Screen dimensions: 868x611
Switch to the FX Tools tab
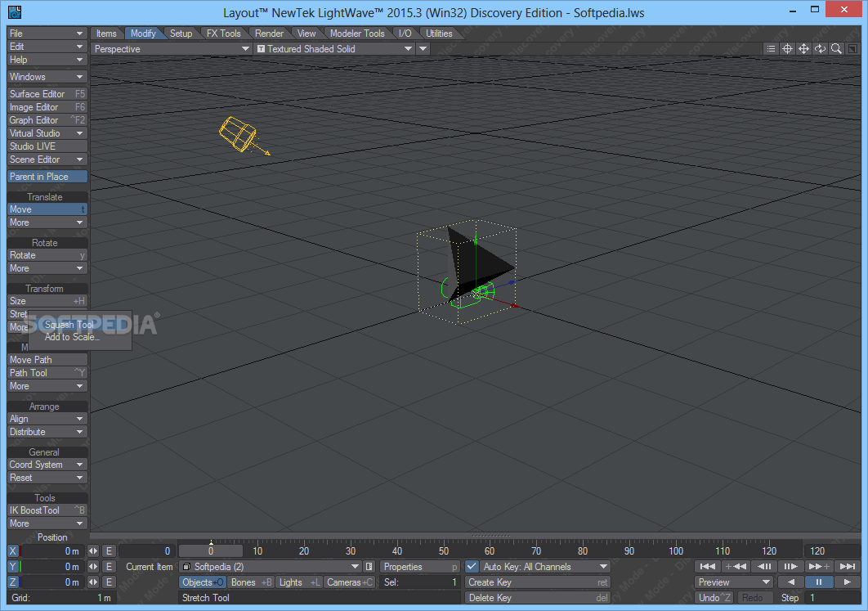coord(224,34)
